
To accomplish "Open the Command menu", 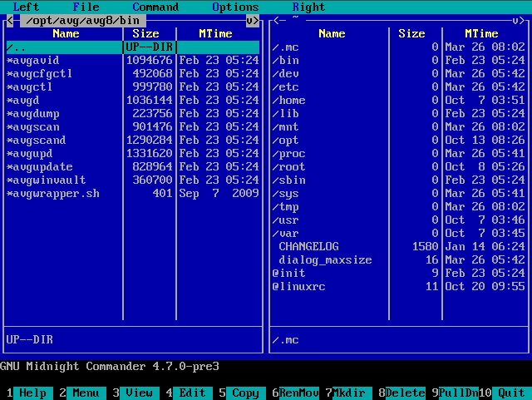I will point(155,7).
